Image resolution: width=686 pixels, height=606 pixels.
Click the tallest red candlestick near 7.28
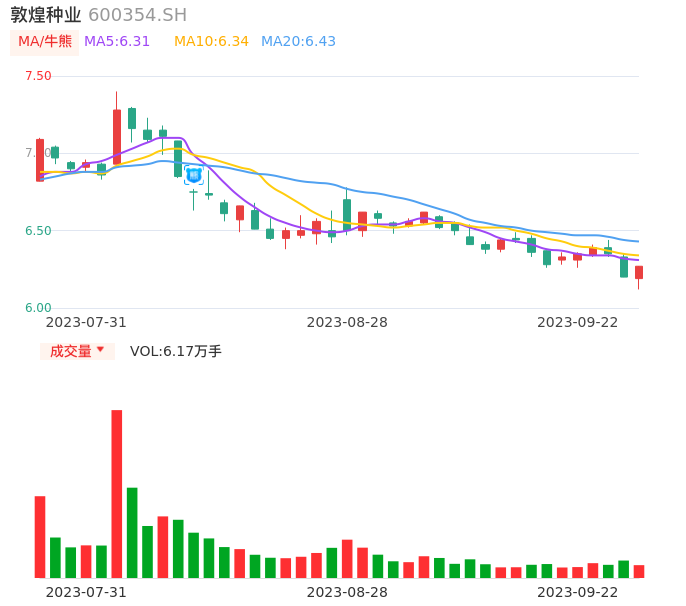click(117, 137)
